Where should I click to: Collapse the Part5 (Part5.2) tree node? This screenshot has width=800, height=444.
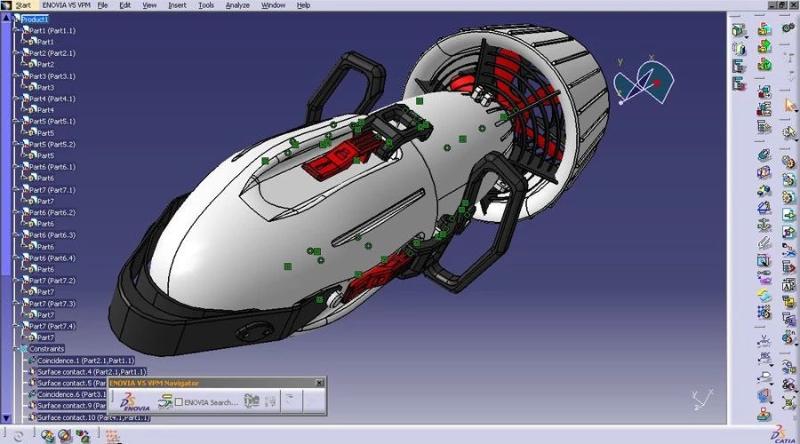click(15, 144)
